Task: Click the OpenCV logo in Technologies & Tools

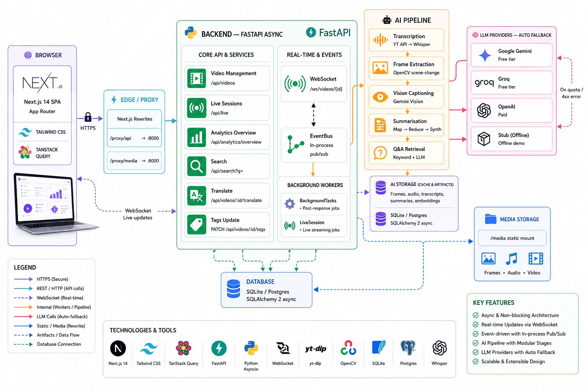Action: point(348,348)
